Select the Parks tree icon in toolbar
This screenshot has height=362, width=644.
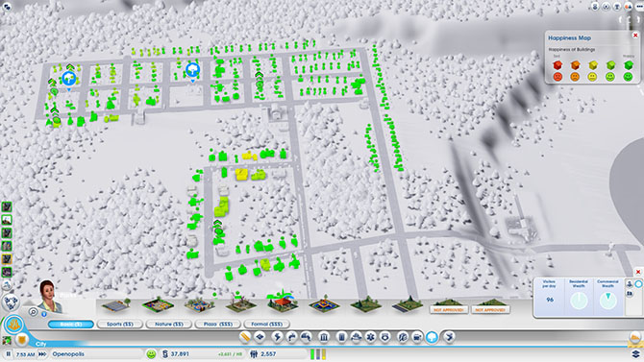click(x=433, y=337)
